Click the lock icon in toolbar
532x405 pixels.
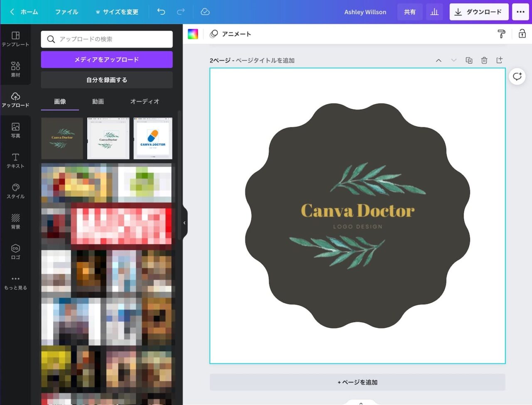[522, 34]
